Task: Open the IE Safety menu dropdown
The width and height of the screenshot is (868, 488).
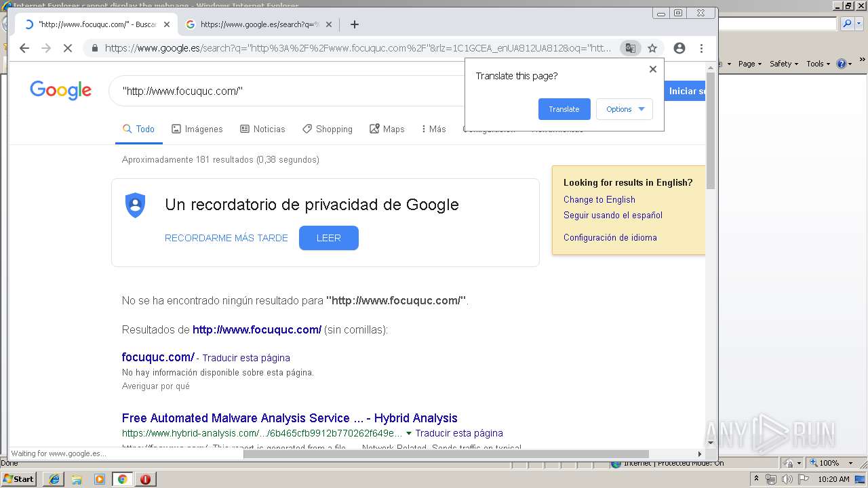Action: pyautogui.click(x=783, y=64)
